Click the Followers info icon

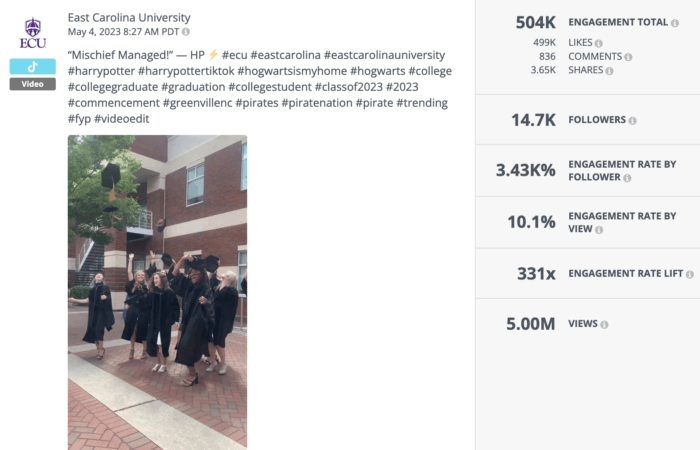632,120
